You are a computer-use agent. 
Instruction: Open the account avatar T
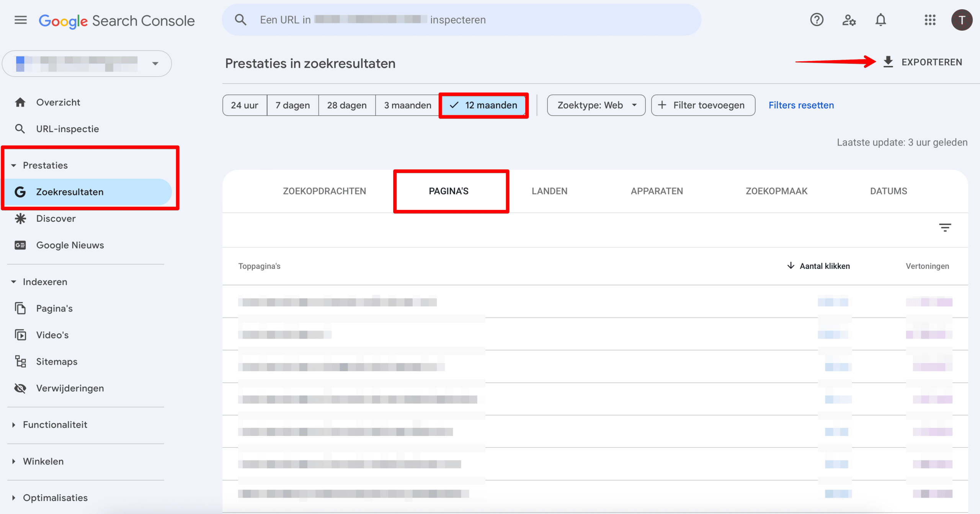962,20
